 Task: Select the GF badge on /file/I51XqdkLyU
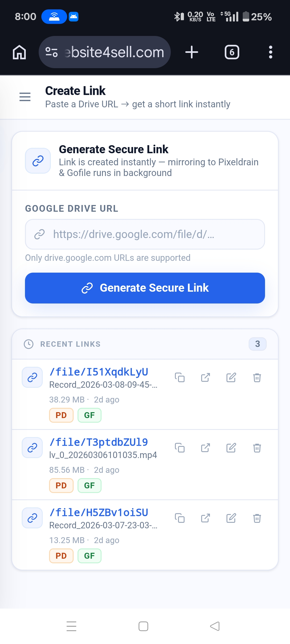coord(89,415)
